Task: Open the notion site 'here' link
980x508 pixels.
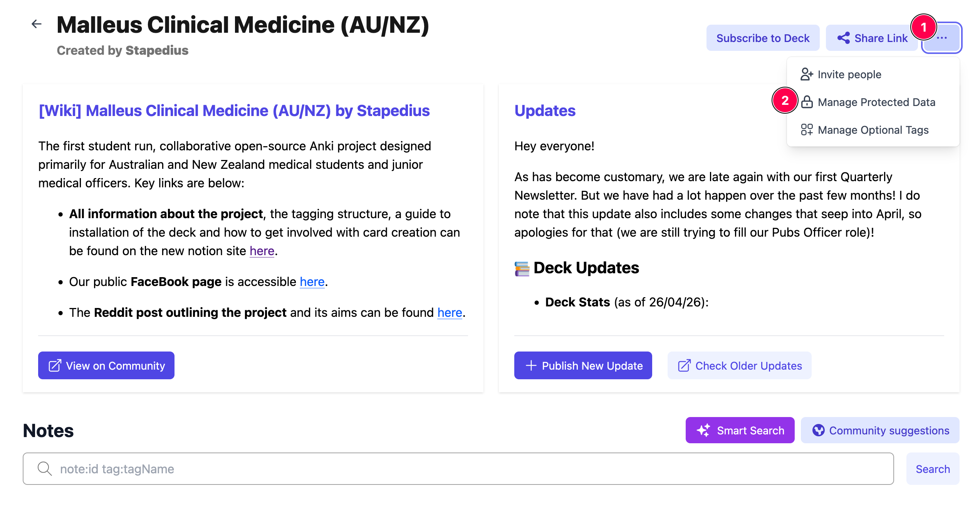Action: 262,251
